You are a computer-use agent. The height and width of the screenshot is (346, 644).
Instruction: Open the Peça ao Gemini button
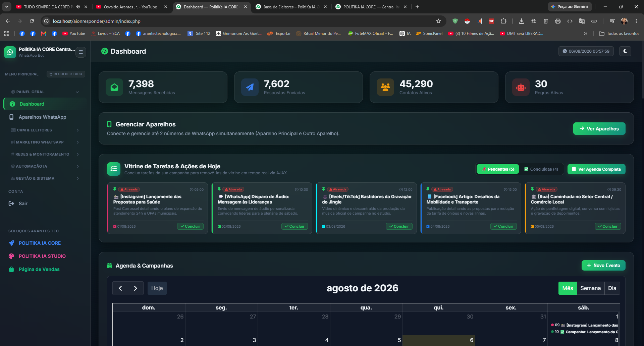pyautogui.click(x=570, y=7)
